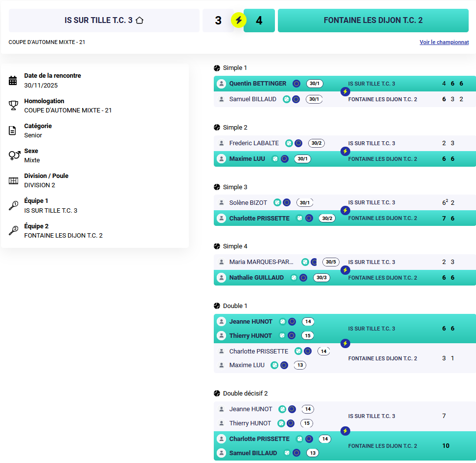This screenshot has height=463, width=476.
Task: Click the lightning badge in Double décisif 2
Action: click(x=345, y=431)
